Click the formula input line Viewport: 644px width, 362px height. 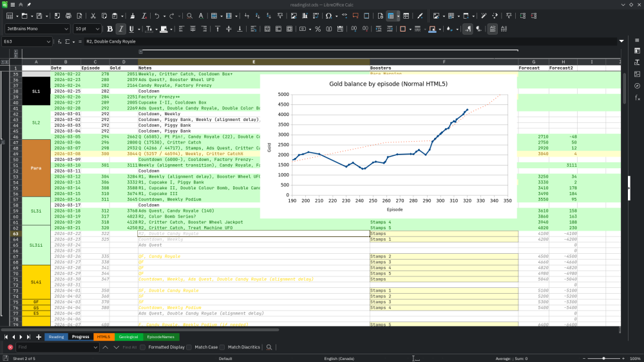click(350, 41)
